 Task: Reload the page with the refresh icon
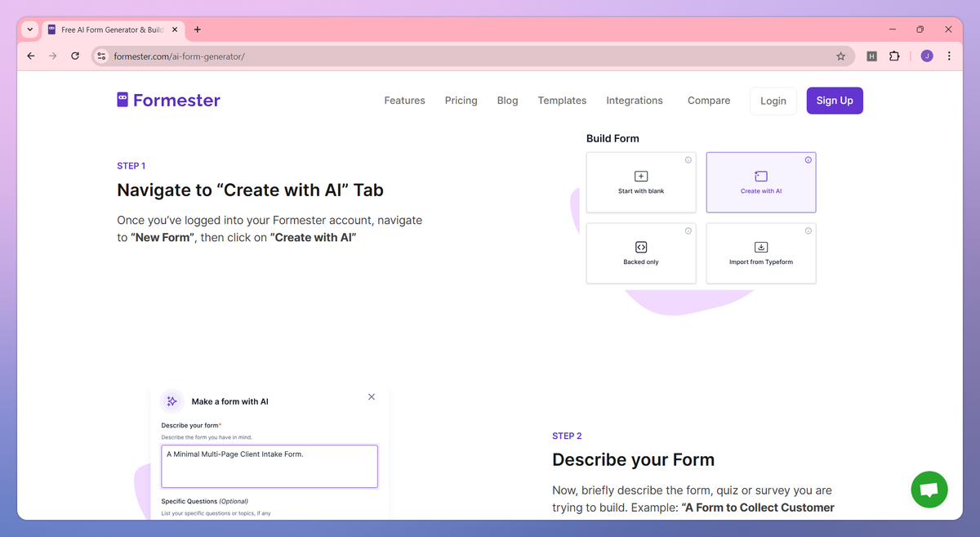click(x=75, y=56)
